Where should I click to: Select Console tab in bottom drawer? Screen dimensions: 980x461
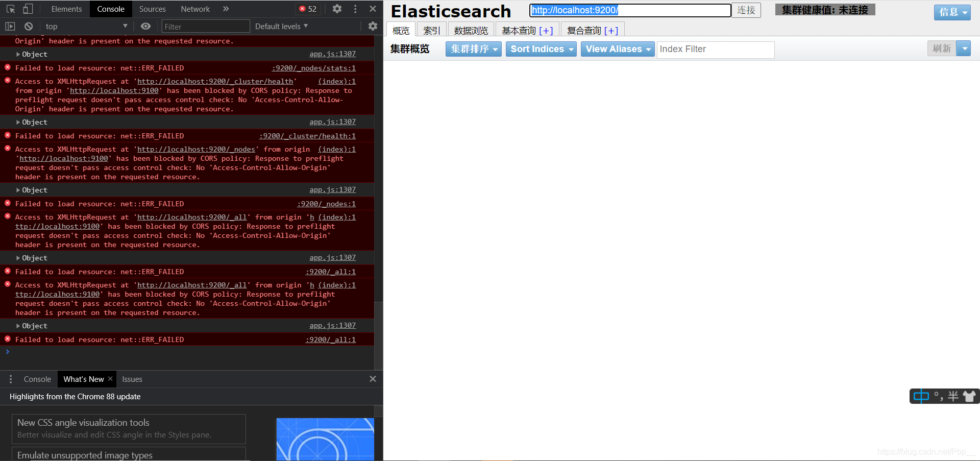click(x=37, y=379)
